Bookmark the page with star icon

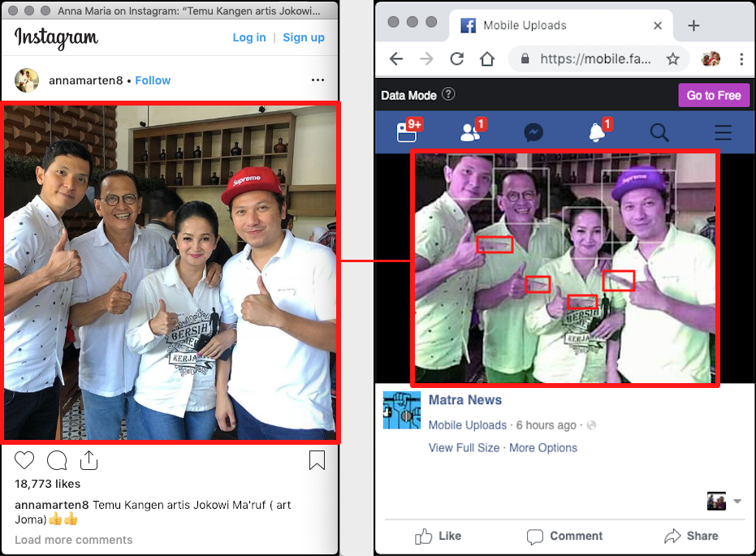pos(672,58)
